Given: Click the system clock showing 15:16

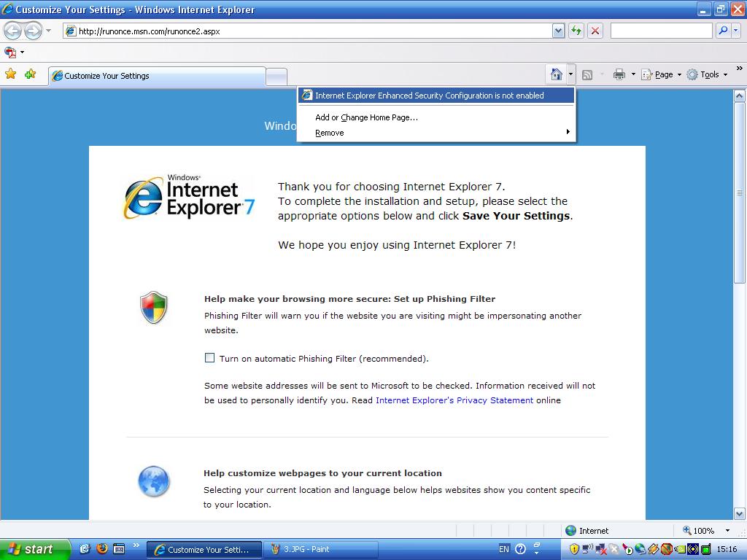Looking at the screenshot, I should click(727, 550).
